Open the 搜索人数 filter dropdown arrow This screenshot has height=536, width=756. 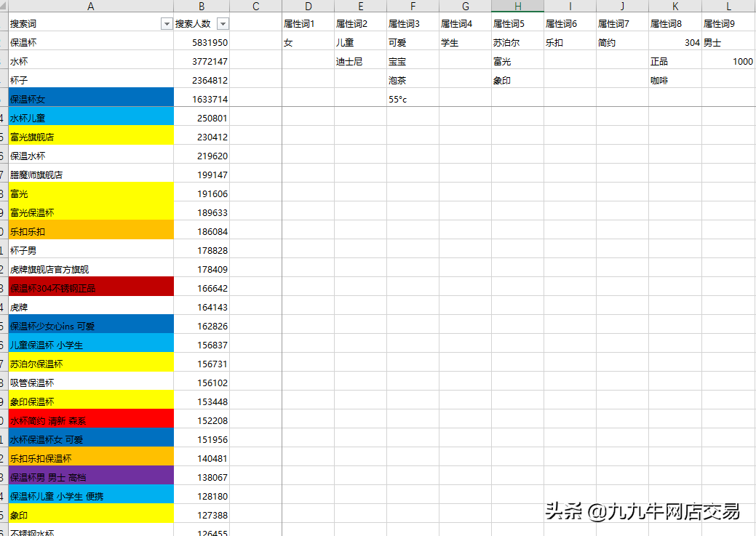(x=223, y=24)
